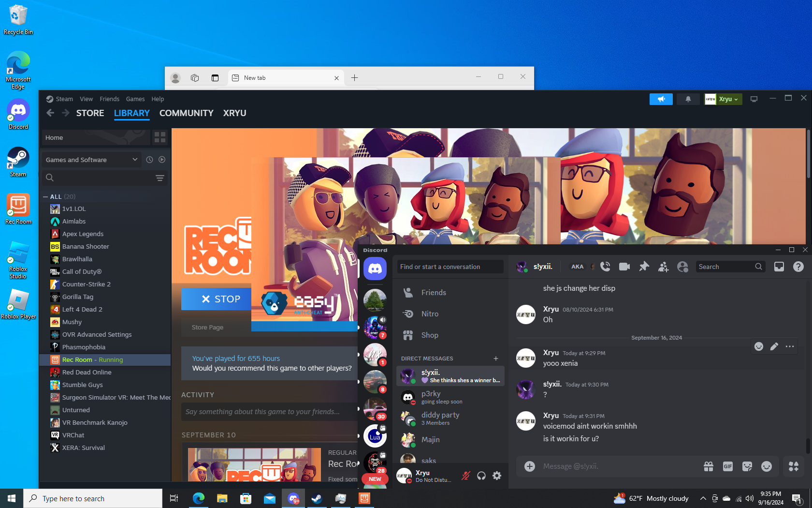Open pinned messages in Discord chat
The width and height of the screenshot is (812, 508).
644,267
